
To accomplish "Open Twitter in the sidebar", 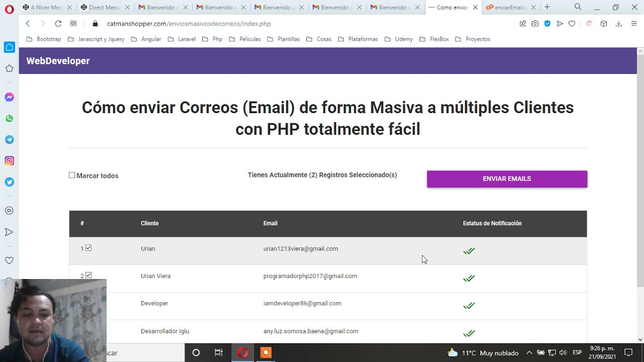I will tap(9, 182).
